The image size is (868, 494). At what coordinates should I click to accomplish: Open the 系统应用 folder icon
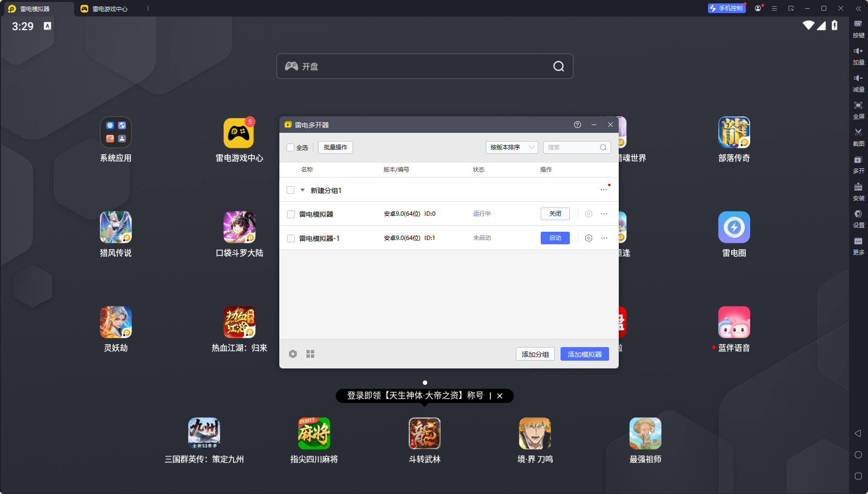[x=116, y=132]
